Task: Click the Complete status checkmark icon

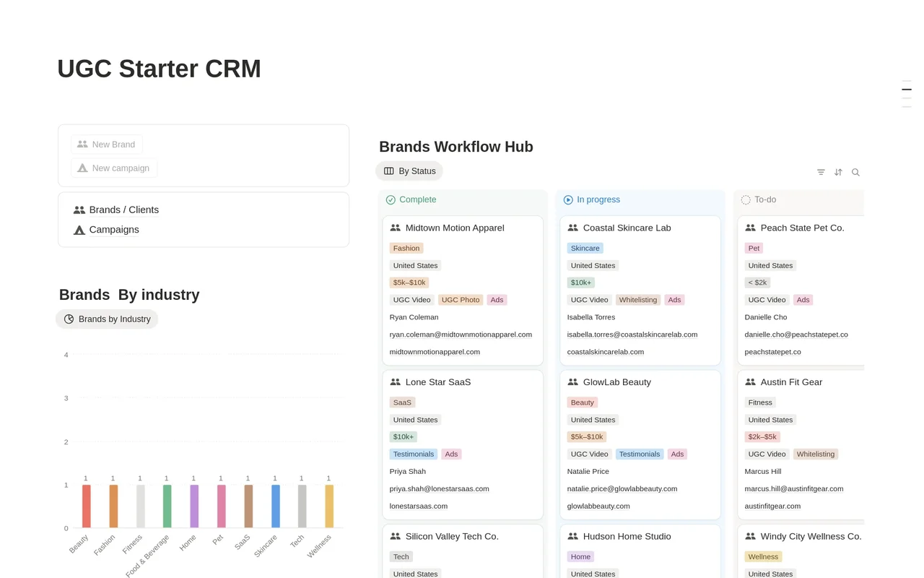Action: point(391,200)
